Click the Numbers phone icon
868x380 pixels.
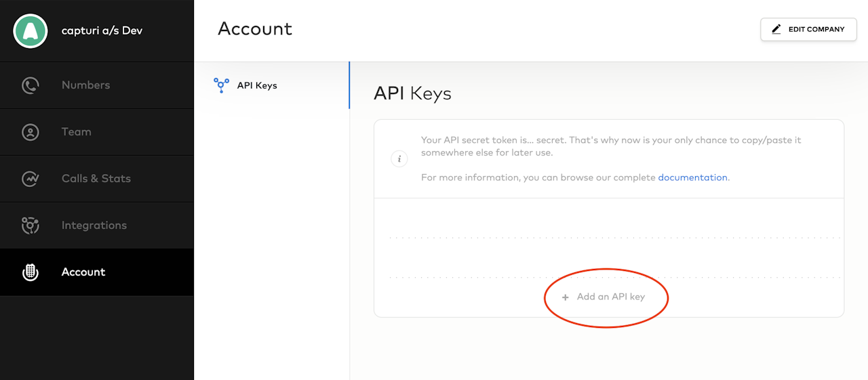click(x=31, y=85)
